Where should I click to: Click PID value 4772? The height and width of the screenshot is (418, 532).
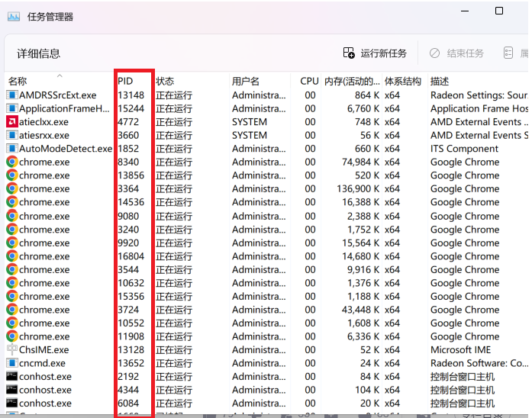128,122
